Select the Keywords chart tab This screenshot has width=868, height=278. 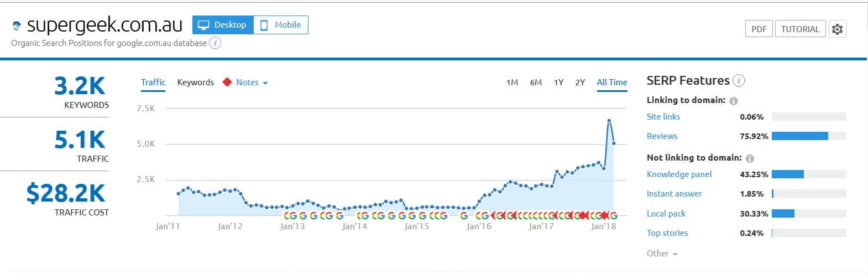[195, 83]
